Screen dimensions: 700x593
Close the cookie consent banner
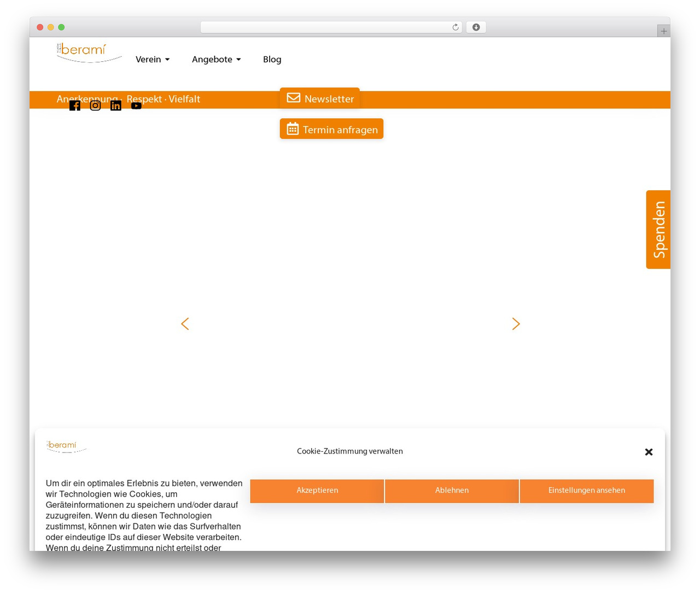point(649,452)
